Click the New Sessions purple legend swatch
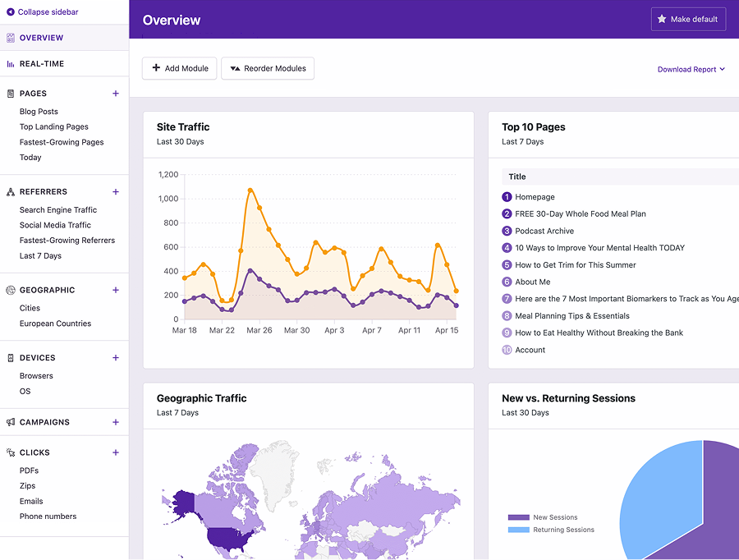Image resolution: width=739 pixels, height=560 pixels. tap(518, 517)
